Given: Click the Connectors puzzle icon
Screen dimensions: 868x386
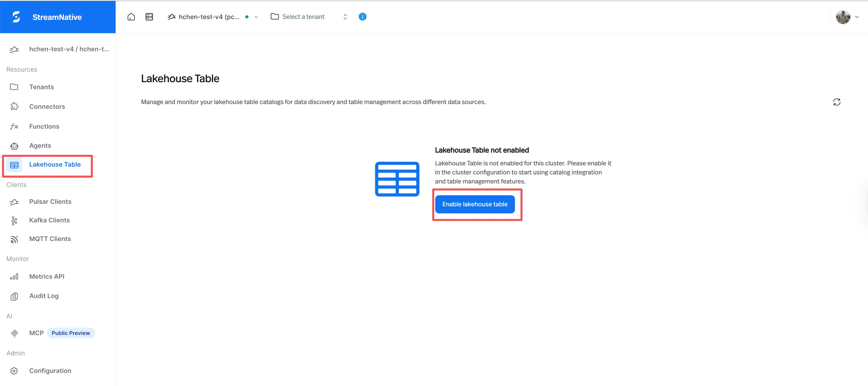Looking at the screenshot, I should [x=14, y=107].
